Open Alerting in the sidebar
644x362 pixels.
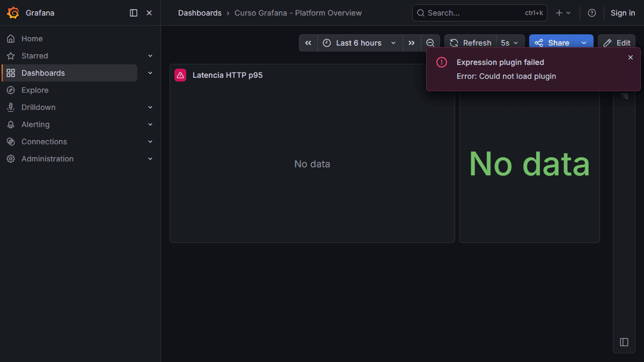(35, 124)
